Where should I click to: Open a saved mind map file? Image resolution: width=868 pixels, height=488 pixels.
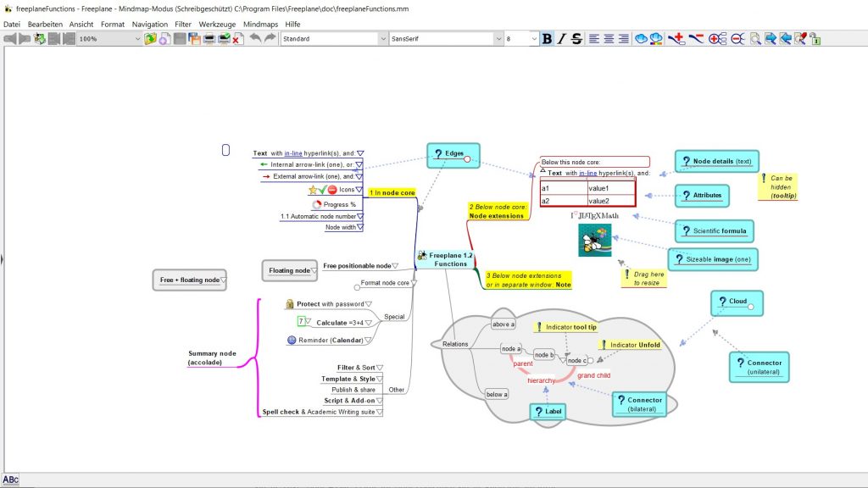(x=150, y=39)
